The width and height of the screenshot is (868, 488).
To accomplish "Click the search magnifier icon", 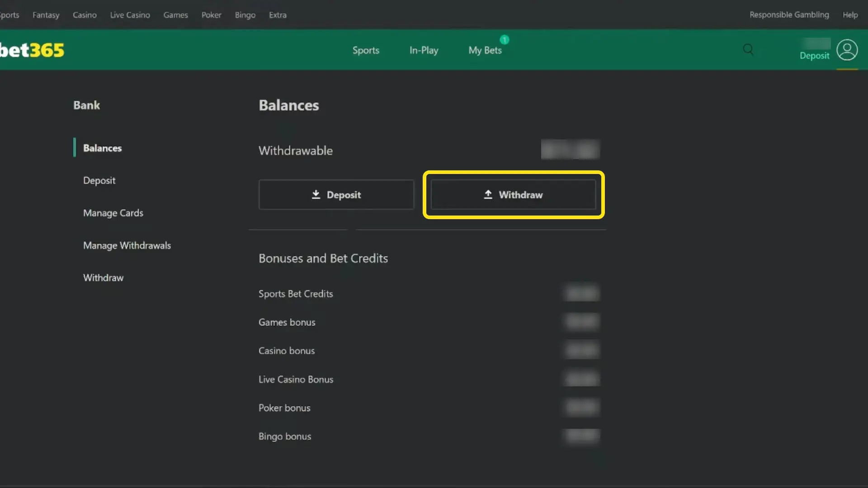I will tap(748, 49).
